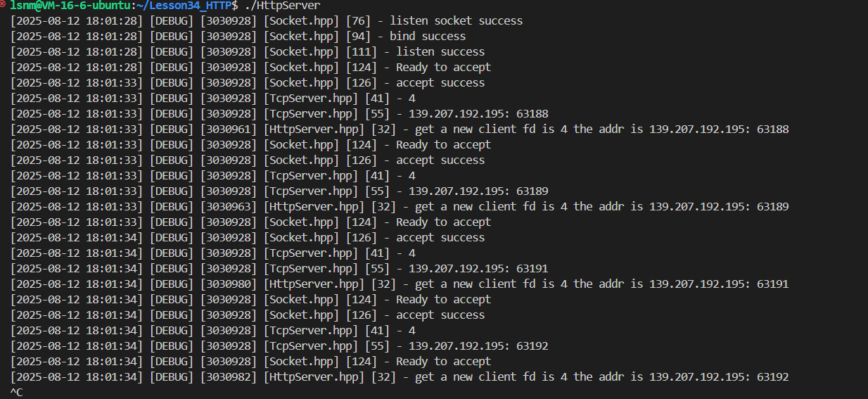Click the first timestamp 2025-08-12 18:01:28
This screenshot has width=868, height=399.
point(77,21)
